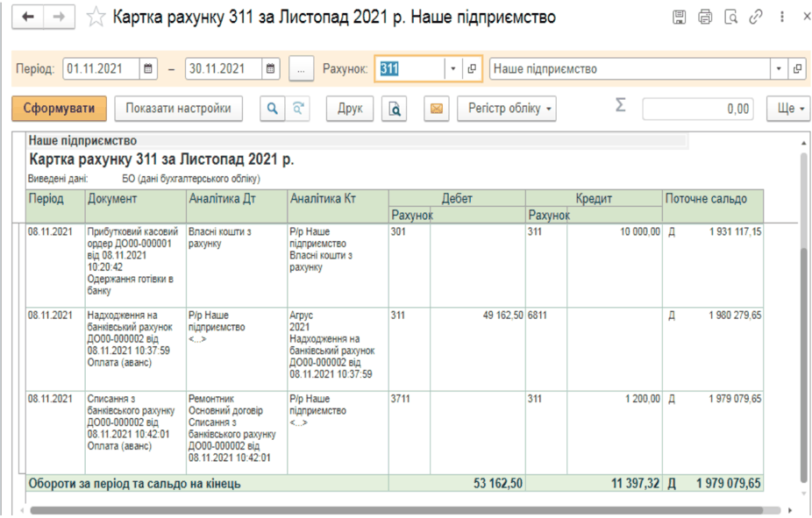Open document Списання з банківського рахунку ДО00-000002

(136, 433)
